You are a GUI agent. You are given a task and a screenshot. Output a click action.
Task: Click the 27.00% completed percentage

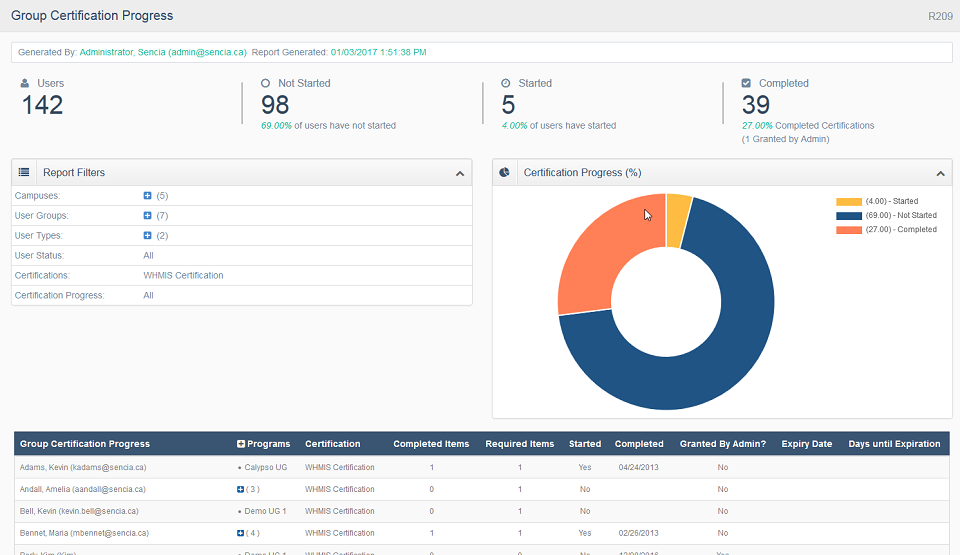click(x=757, y=126)
